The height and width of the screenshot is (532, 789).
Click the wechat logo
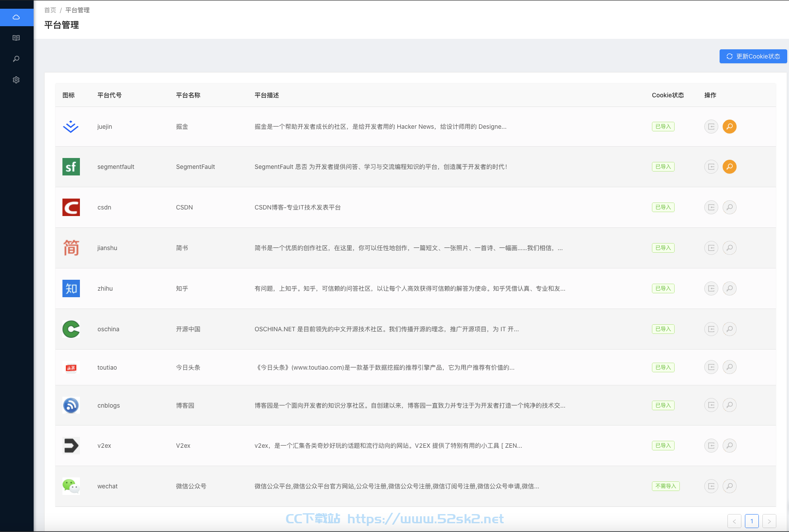point(71,486)
